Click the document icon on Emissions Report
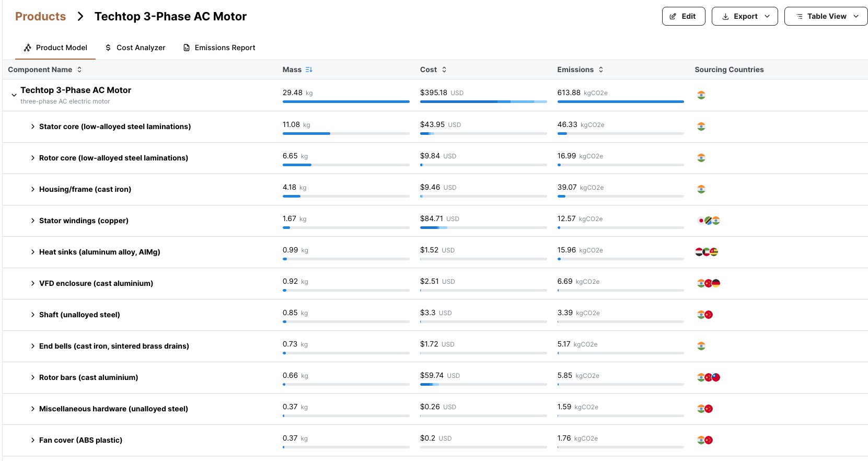This screenshot has width=868, height=461. pos(187,48)
